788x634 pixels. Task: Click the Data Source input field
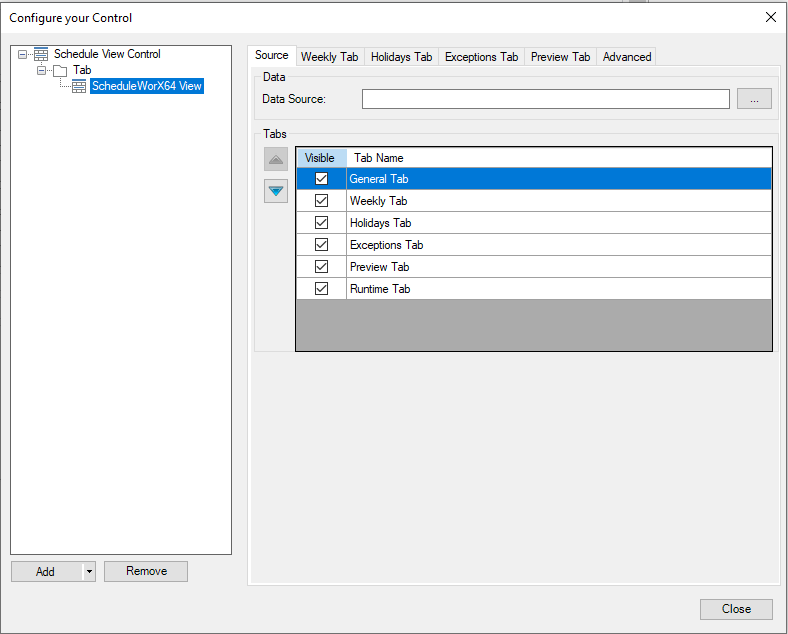point(545,99)
